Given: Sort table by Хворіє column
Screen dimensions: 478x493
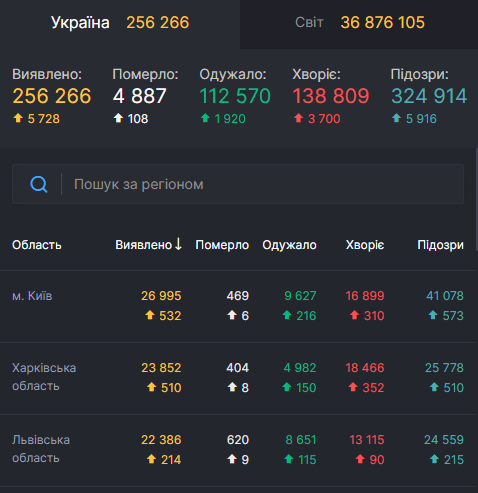Looking at the screenshot, I should 365,245.
